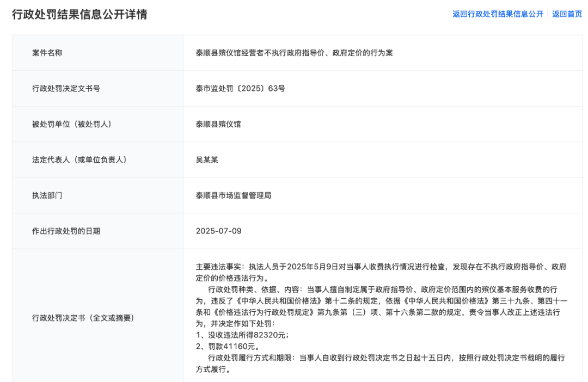This screenshot has height=382, width=588.
Task: Select the 被处罚单位（被处罚人） label
Action: [x=71, y=124]
